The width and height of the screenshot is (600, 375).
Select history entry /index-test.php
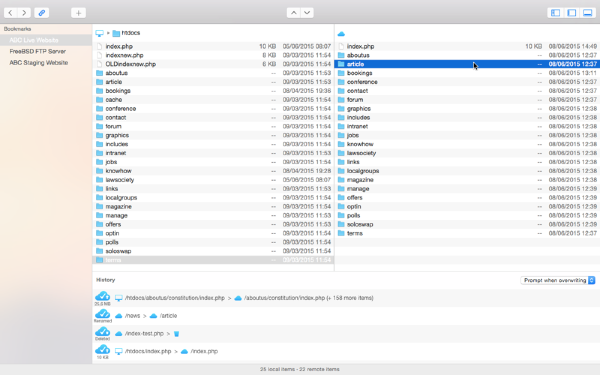point(346,334)
